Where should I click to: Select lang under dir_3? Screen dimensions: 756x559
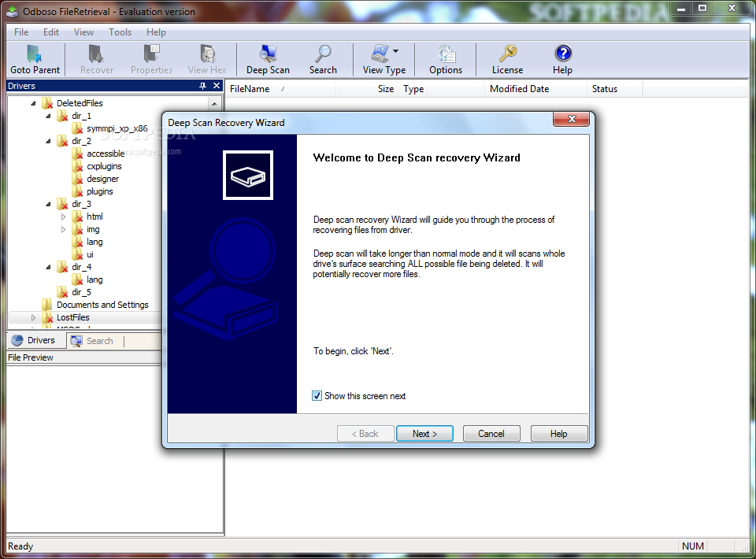coord(94,242)
